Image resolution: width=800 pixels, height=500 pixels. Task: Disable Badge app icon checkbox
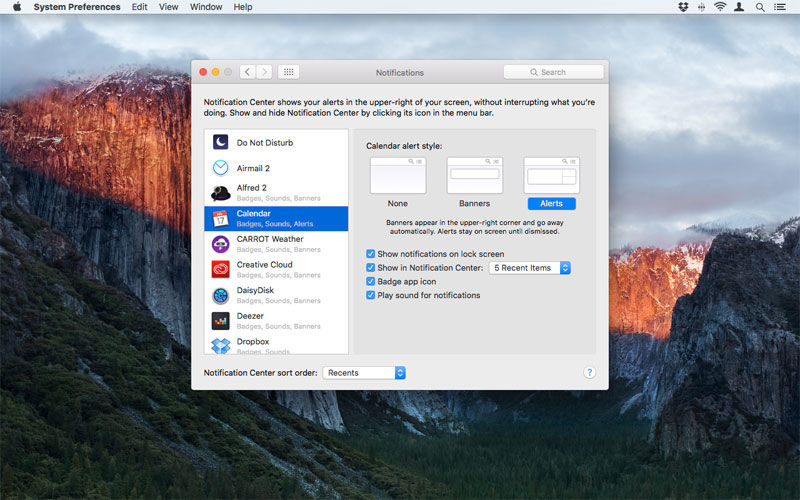click(370, 281)
